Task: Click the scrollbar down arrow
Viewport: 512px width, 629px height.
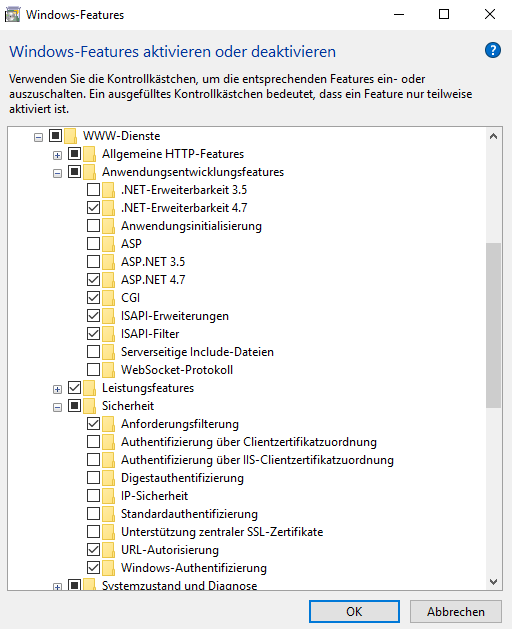Action: [x=494, y=582]
